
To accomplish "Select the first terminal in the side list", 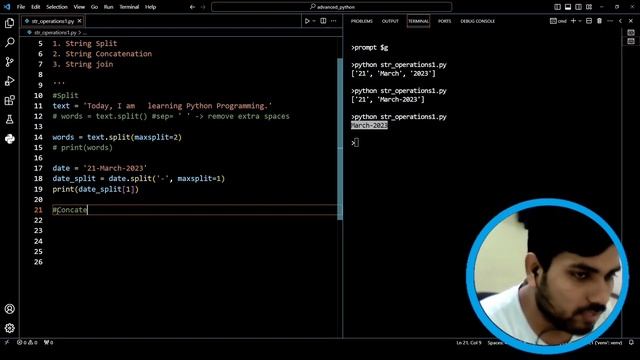I will (x=631, y=32).
